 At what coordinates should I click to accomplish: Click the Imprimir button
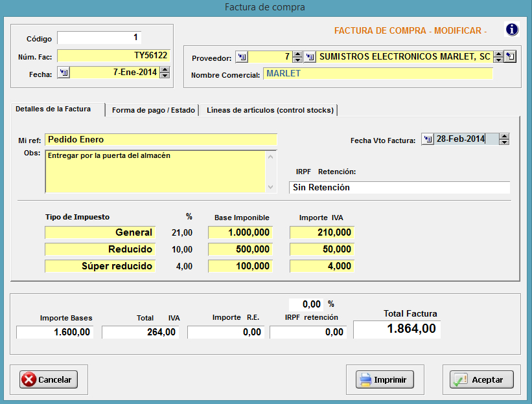click(x=385, y=380)
